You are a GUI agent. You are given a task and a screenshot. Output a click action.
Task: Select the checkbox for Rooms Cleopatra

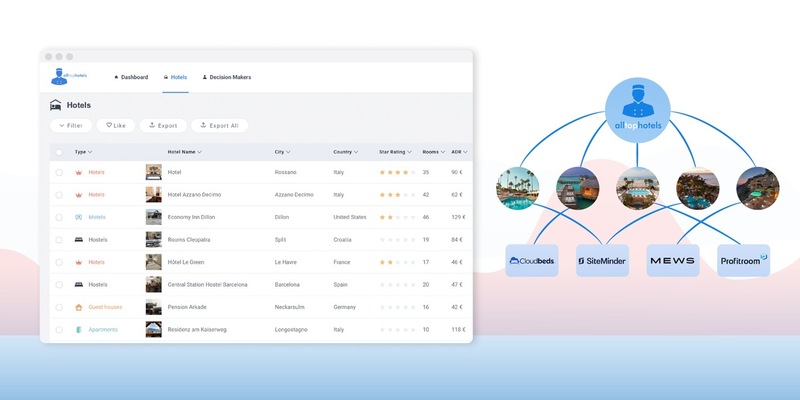point(59,240)
